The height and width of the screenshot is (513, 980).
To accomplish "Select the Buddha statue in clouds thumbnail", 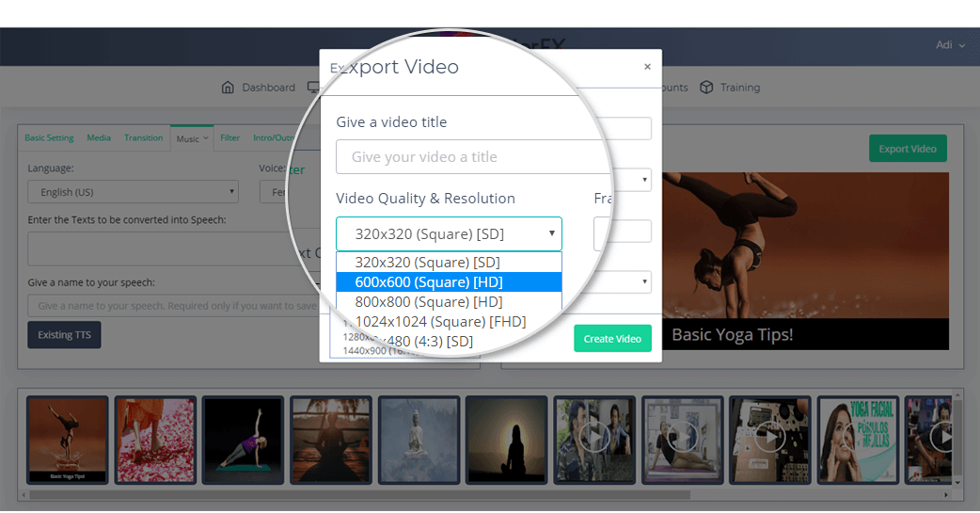I will (419, 441).
